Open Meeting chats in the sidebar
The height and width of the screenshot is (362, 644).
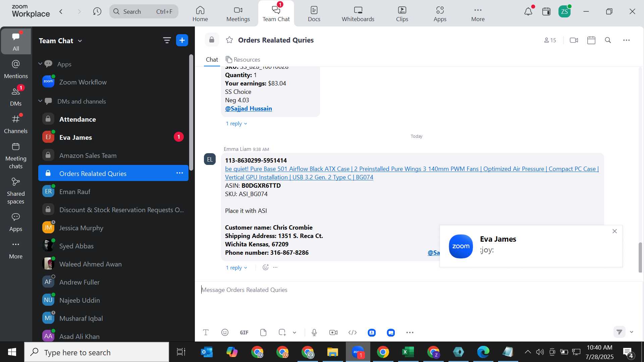coord(16,156)
